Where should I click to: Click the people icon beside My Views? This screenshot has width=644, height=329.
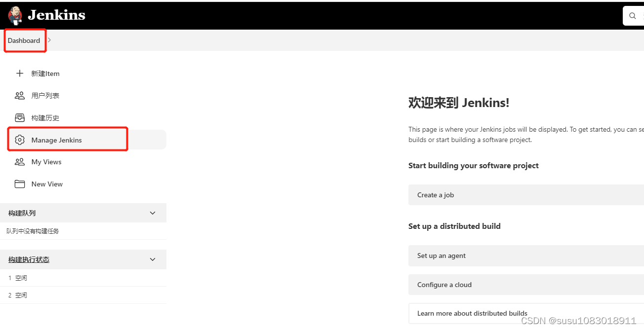pyautogui.click(x=20, y=162)
